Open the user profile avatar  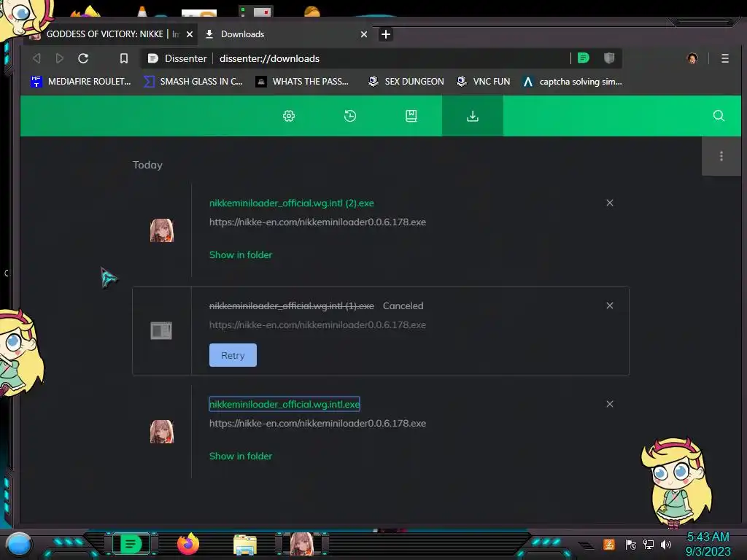point(692,58)
